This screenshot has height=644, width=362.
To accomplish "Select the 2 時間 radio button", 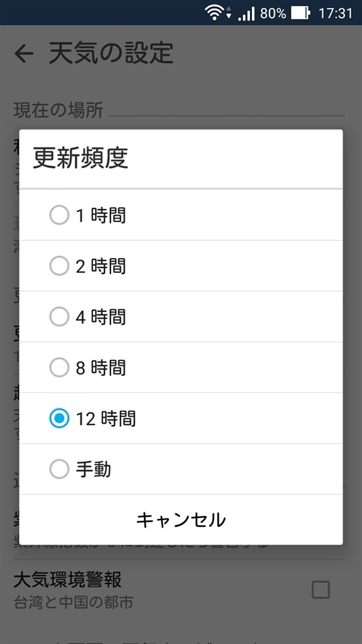I will pyautogui.click(x=59, y=266).
